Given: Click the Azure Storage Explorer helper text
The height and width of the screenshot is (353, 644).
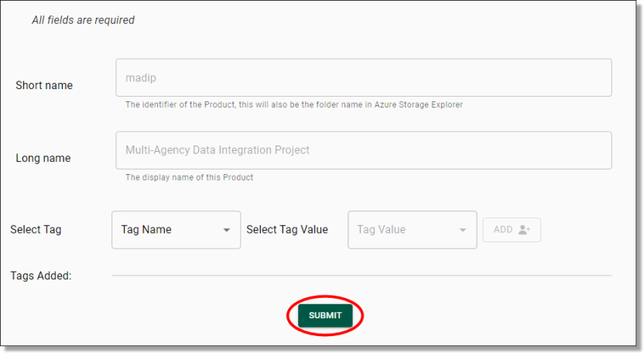Looking at the screenshot, I should click(x=294, y=105).
